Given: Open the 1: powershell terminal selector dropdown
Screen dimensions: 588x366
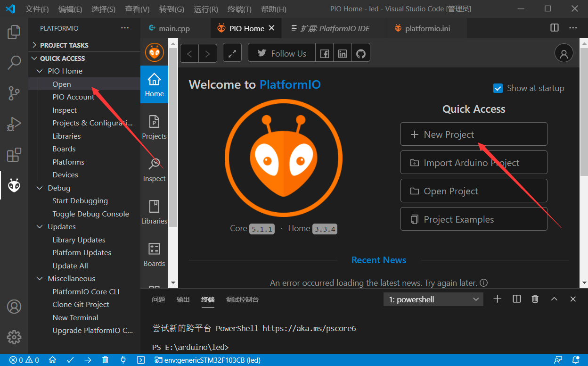Looking at the screenshot, I should 433,299.
